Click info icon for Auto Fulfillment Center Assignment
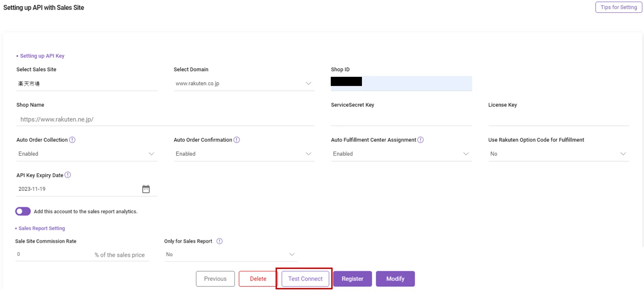The width and height of the screenshot is (644, 293). (x=420, y=140)
